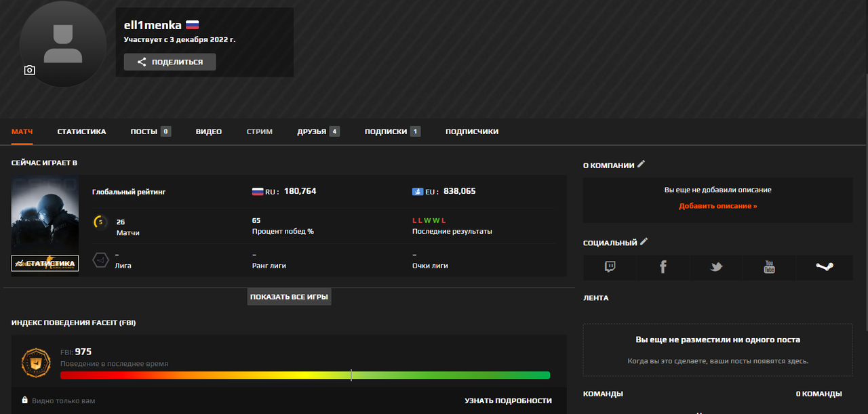Click the level 5 skill icon
Screen dimensions: 868x414
pos(100,222)
